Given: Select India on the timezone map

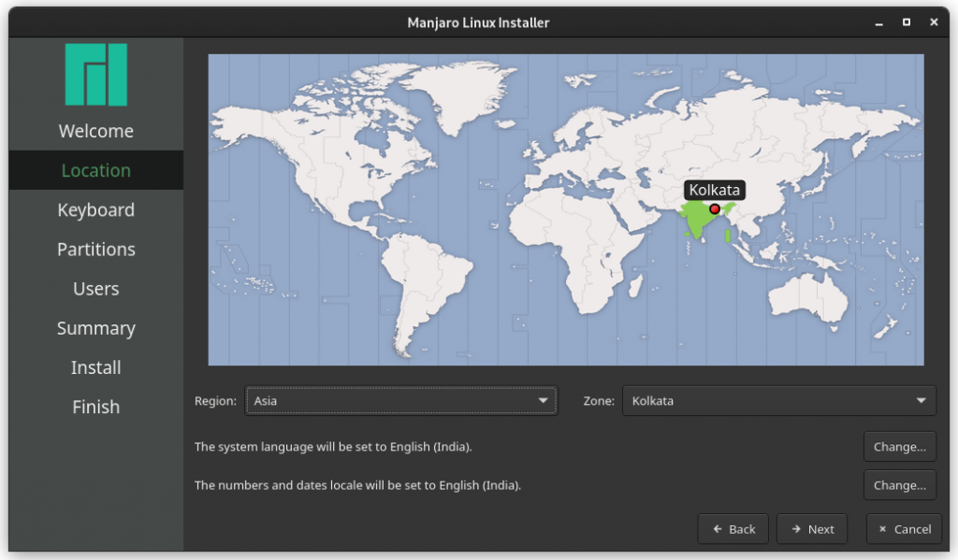Looking at the screenshot, I should click(697, 220).
